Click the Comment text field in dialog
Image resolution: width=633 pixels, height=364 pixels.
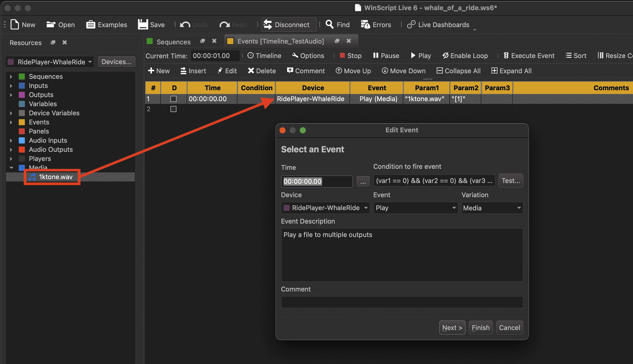point(402,302)
